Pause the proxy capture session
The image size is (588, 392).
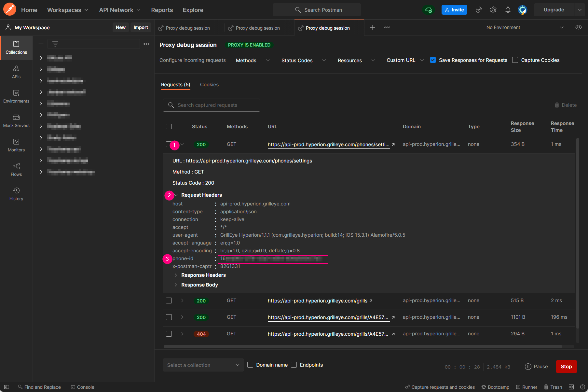537,367
